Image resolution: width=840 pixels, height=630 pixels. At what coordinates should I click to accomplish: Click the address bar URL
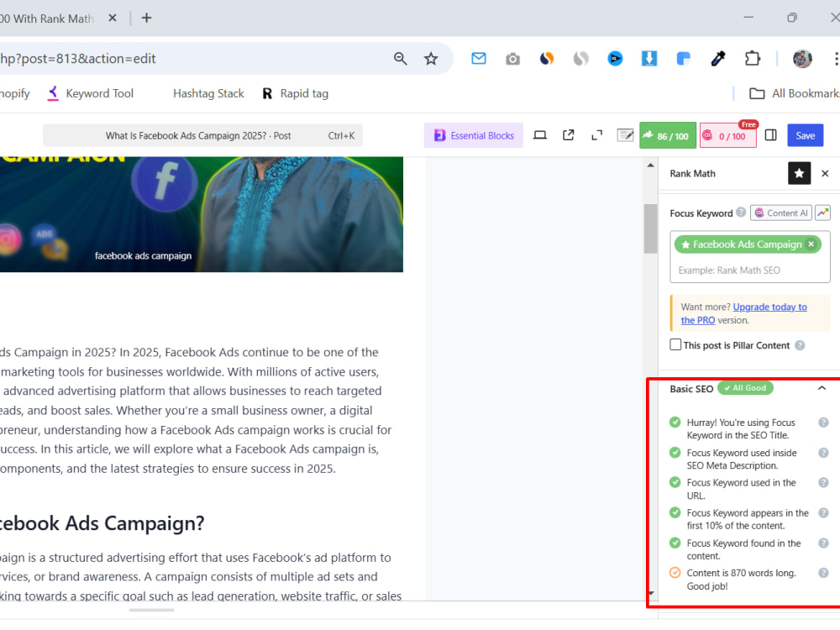click(77, 59)
